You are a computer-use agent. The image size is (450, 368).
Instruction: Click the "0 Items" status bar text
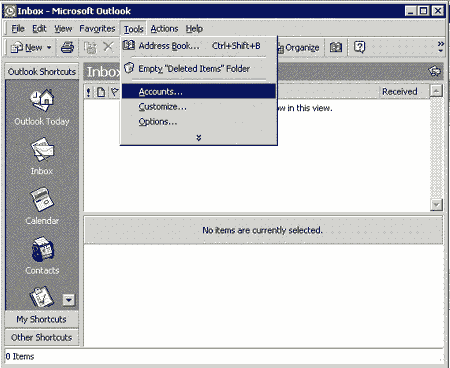[20, 356]
